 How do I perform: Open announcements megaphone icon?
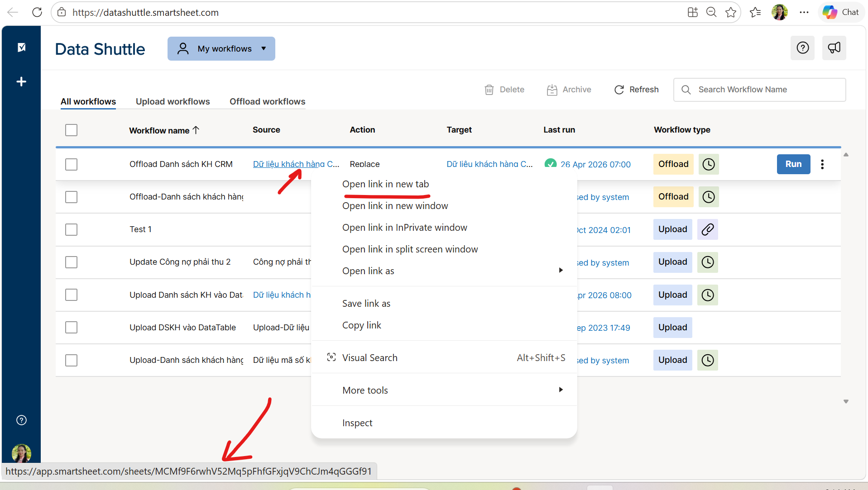pyautogui.click(x=834, y=48)
